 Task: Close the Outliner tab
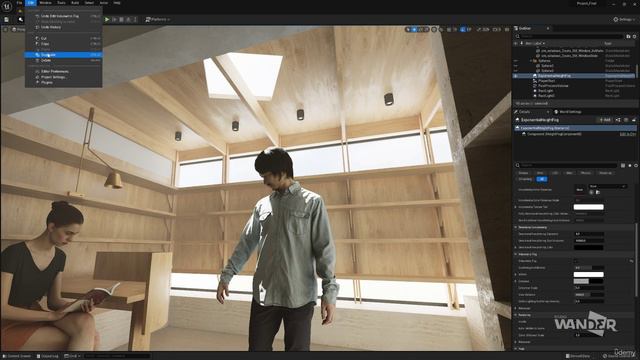pos(548,29)
